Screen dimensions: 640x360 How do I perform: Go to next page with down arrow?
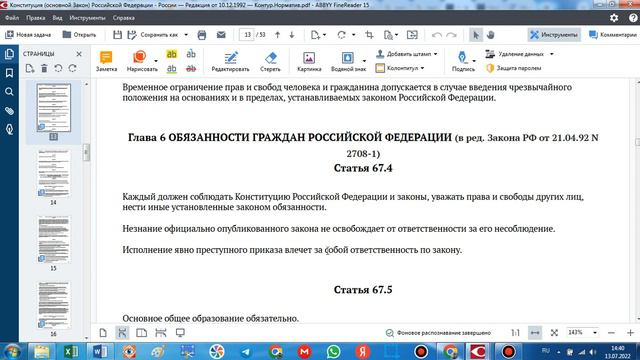(x=292, y=35)
